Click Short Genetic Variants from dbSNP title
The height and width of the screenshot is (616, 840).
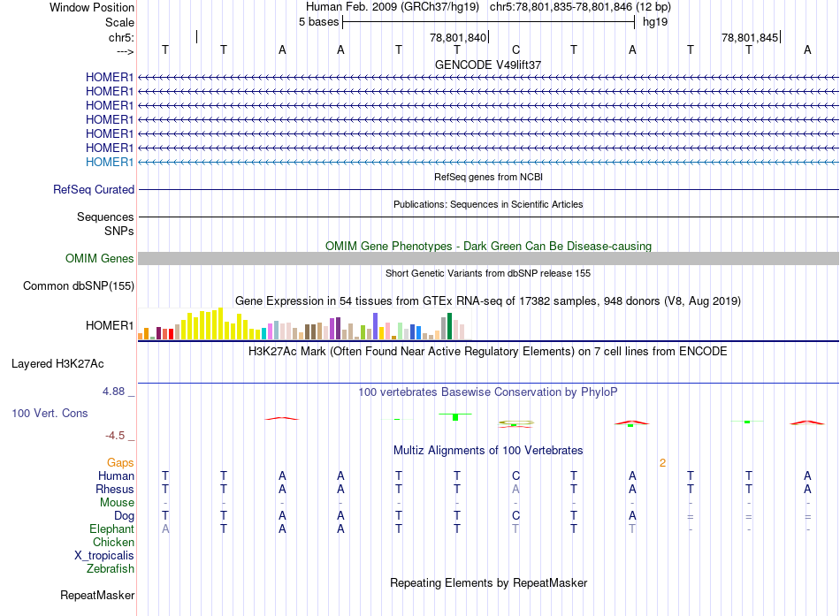point(488,273)
